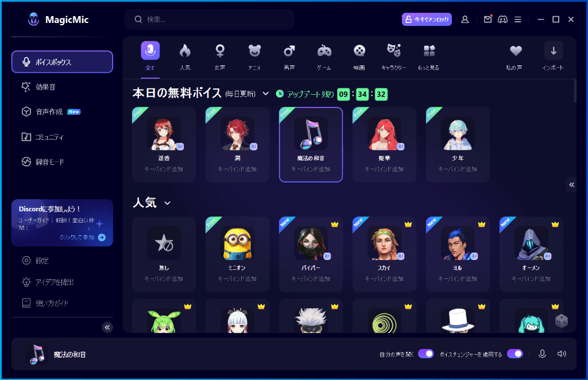
Task: Switch to the 人気 category tab
Action: click(x=185, y=54)
